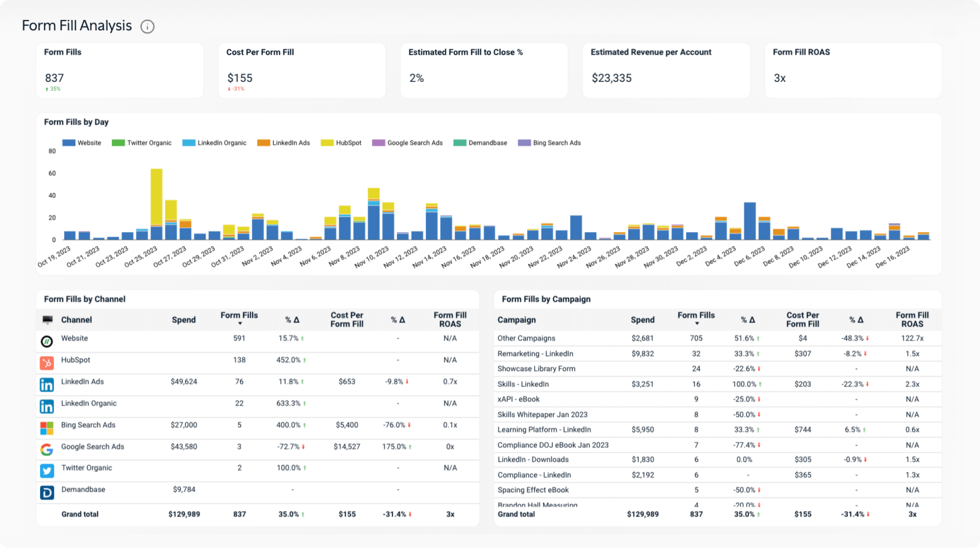Screen dimensions: 980x548
Task: Select the Compliance - LinkedIn campaign
Action: pyautogui.click(x=534, y=475)
